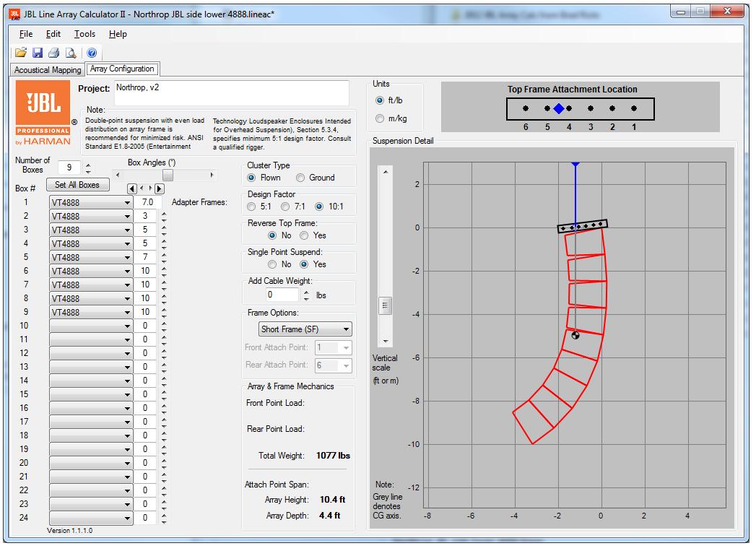The image size is (756, 551).
Task: Click the Open file folder icon
Action: click(x=21, y=53)
